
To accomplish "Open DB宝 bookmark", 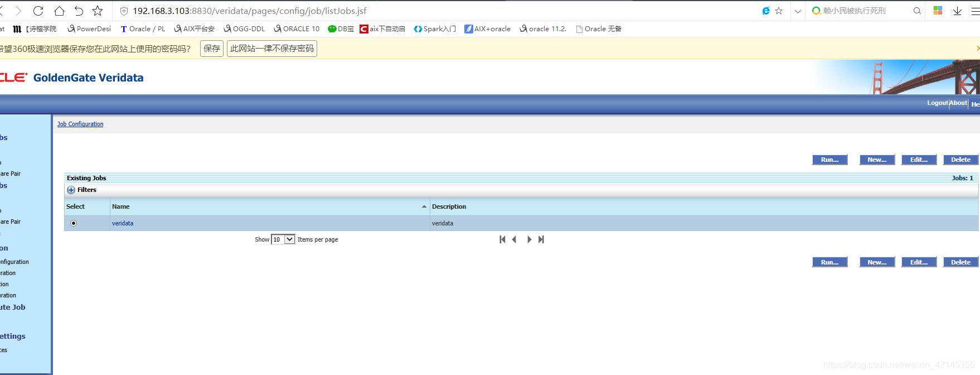I will pyautogui.click(x=341, y=29).
